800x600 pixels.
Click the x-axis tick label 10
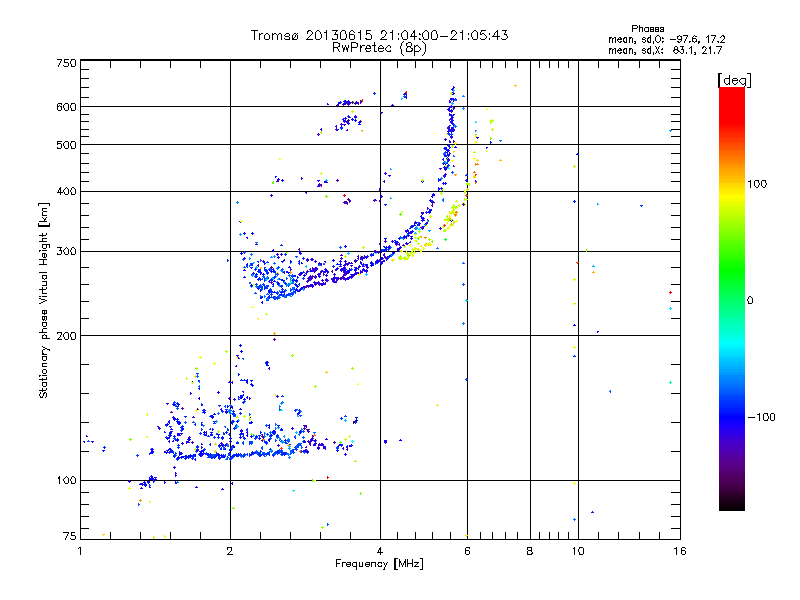click(x=578, y=551)
